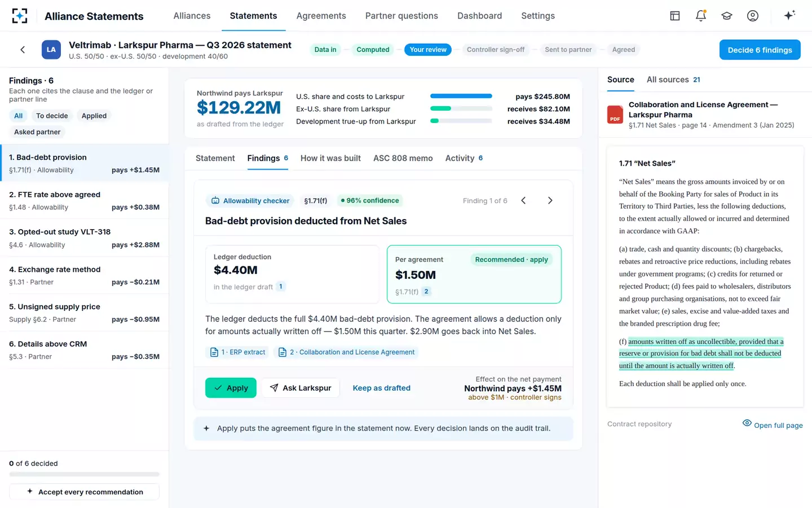Click the Ask Larkspur button
The width and height of the screenshot is (812, 508).
pos(301,388)
